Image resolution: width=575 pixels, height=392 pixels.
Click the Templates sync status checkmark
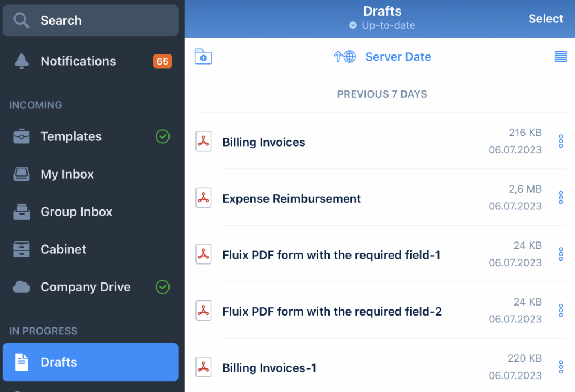click(162, 136)
